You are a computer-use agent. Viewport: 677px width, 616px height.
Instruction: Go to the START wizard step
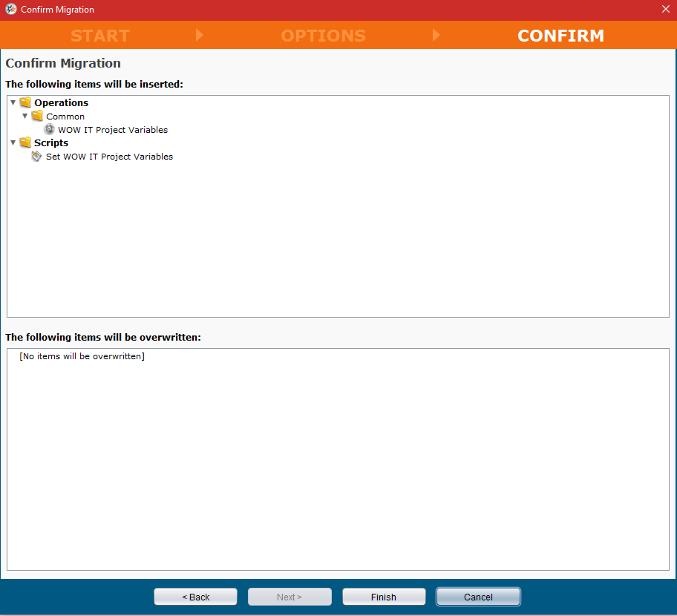[x=100, y=36]
